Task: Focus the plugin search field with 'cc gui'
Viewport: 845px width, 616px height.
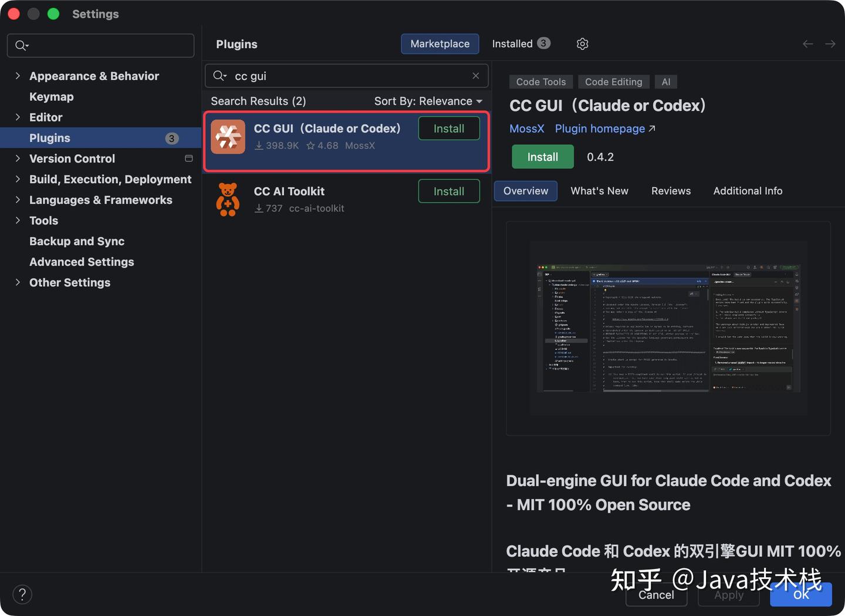Action: 347,76
